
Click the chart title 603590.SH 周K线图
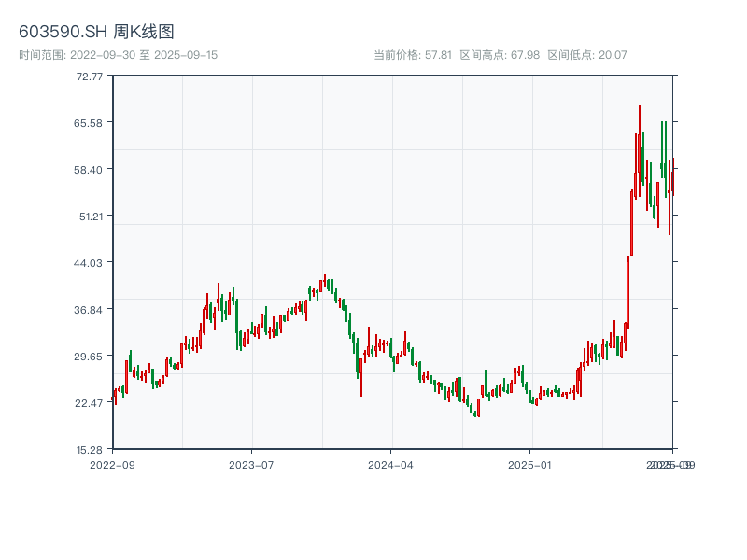tap(96, 32)
